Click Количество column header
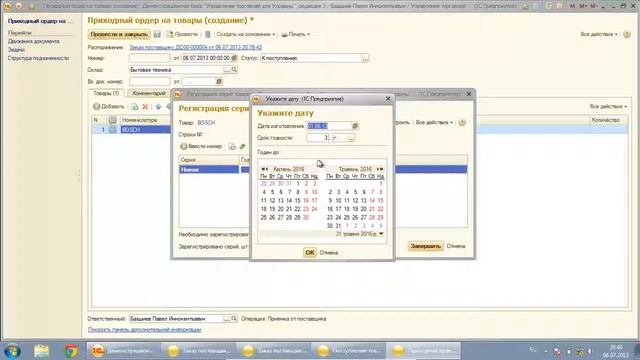This screenshot has width=640, height=360. 606,120
